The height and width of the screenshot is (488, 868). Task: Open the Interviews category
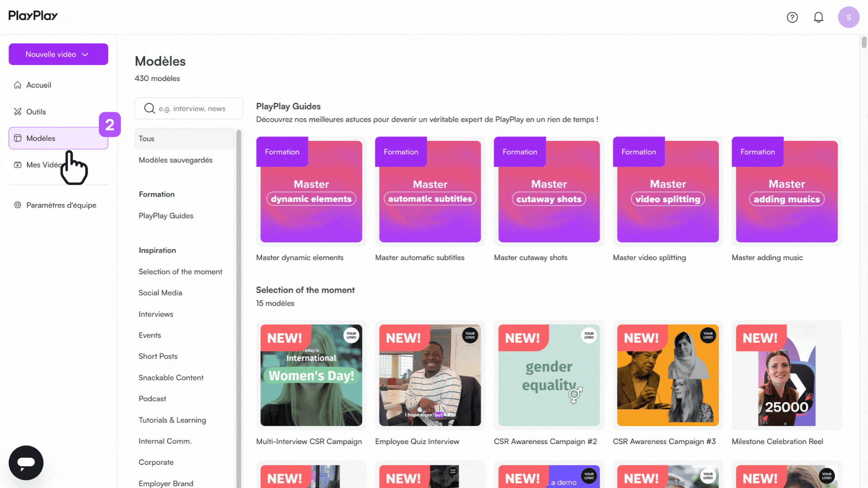click(156, 314)
